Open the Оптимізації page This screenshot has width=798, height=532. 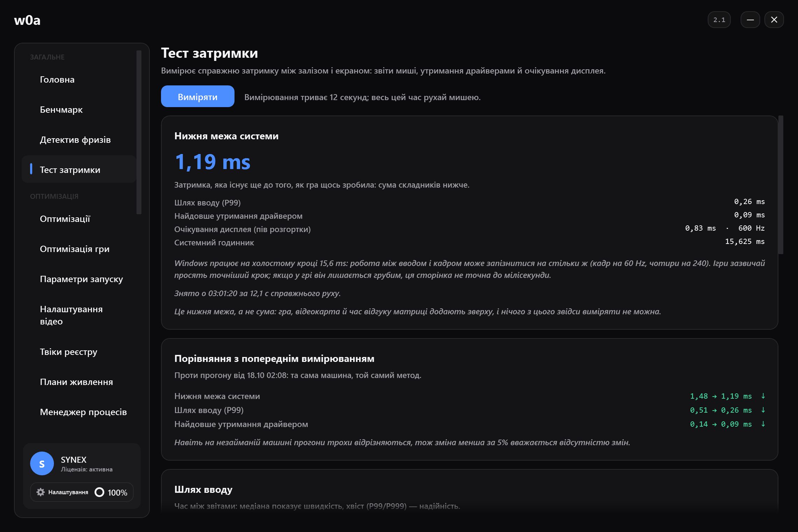[x=79, y=219]
